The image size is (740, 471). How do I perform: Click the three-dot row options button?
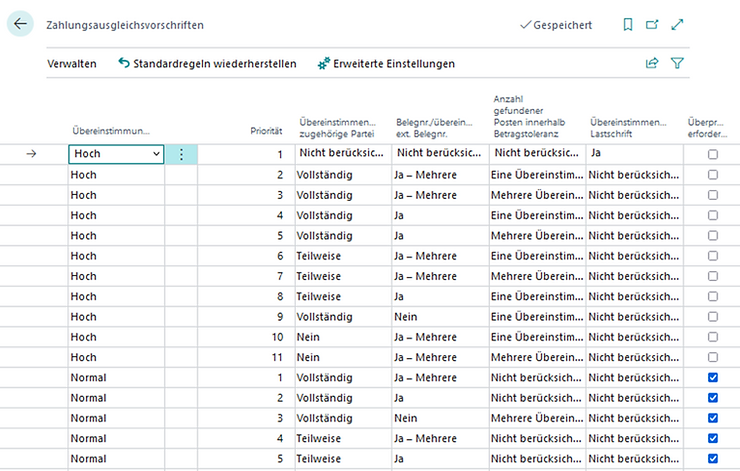tap(181, 154)
